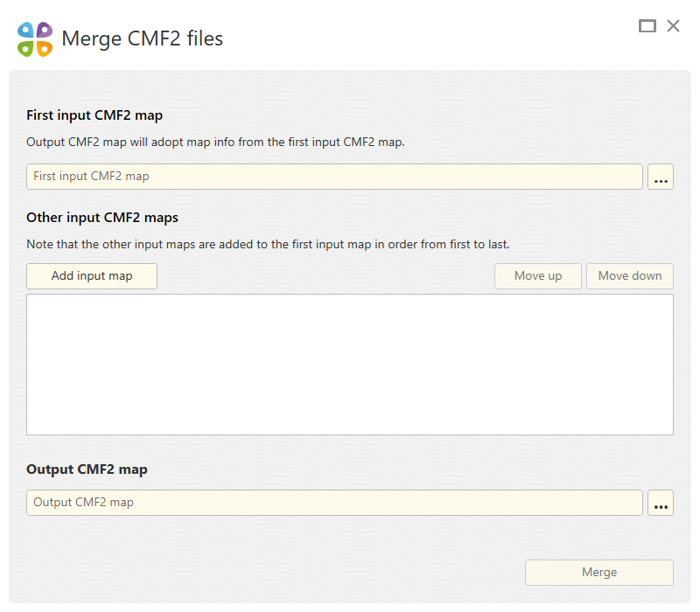Screen dimensions: 700x612
Task: Click the Add input map button
Action: click(92, 276)
